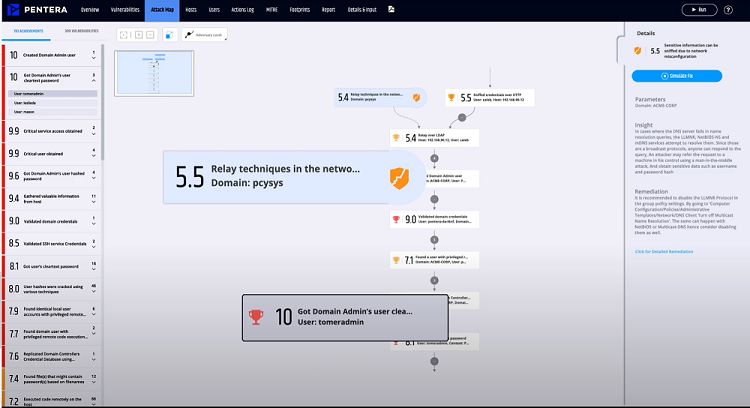Click the fit-to-screen icon in map toolbar
Viewport: 750px width, 408px height.
coord(124,34)
